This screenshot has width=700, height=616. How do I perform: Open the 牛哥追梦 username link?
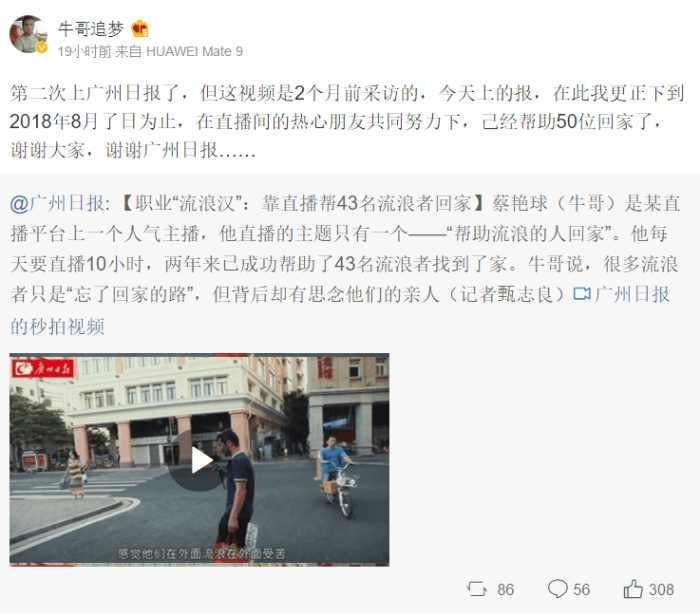pos(91,29)
